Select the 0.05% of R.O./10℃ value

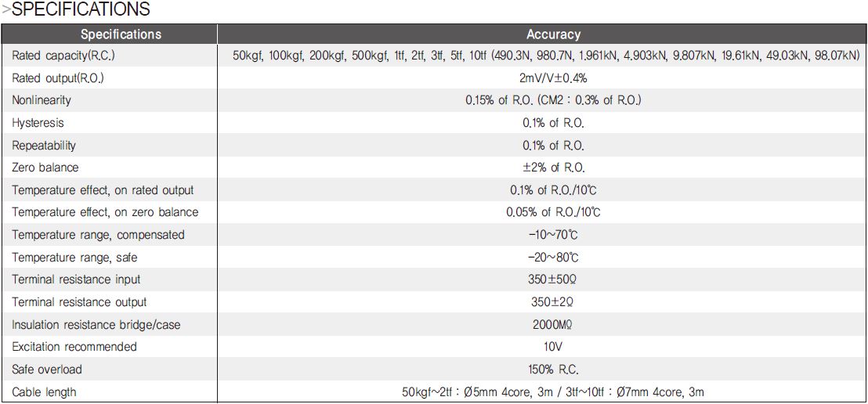(x=553, y=212)
